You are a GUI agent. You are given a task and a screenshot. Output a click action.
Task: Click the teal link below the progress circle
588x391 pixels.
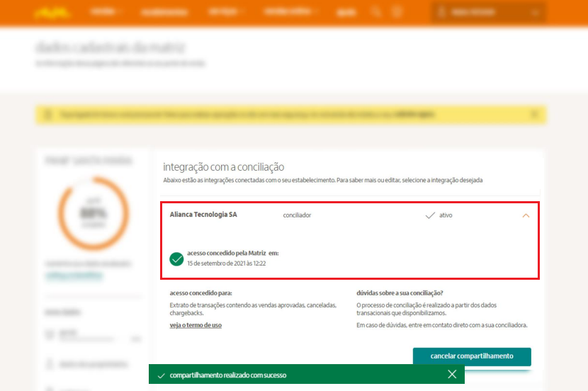(74, 276)
